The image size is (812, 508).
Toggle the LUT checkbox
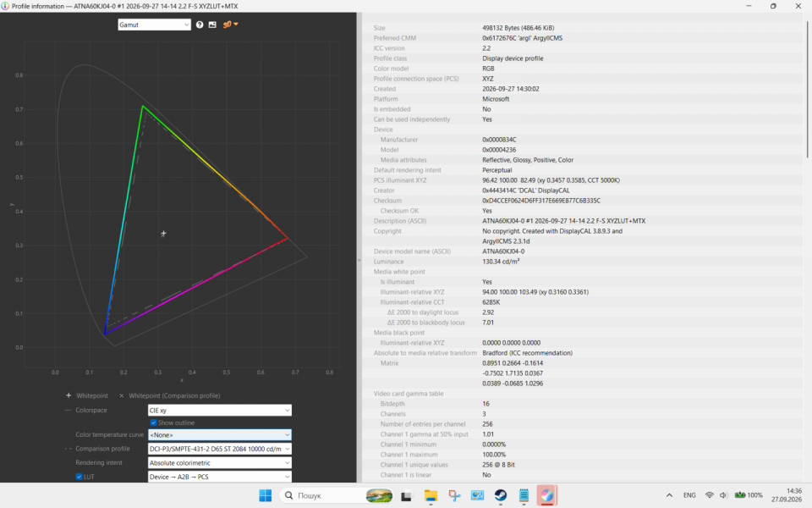(x=79, y=477)
